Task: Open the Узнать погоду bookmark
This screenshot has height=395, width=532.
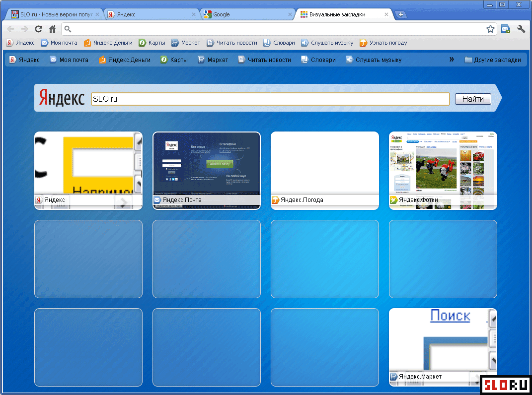Action: (x=383, y=43)
